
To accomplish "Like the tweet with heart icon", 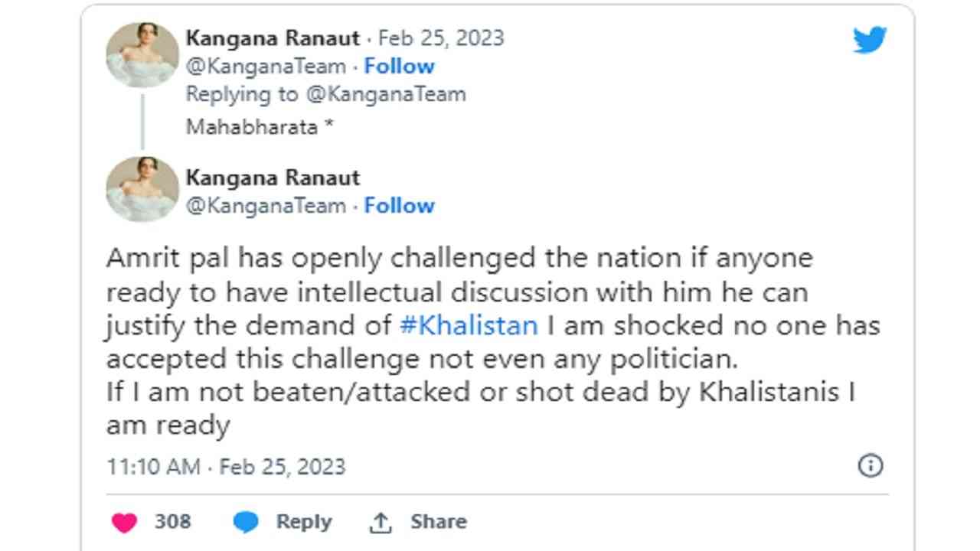I will [124, 523].
